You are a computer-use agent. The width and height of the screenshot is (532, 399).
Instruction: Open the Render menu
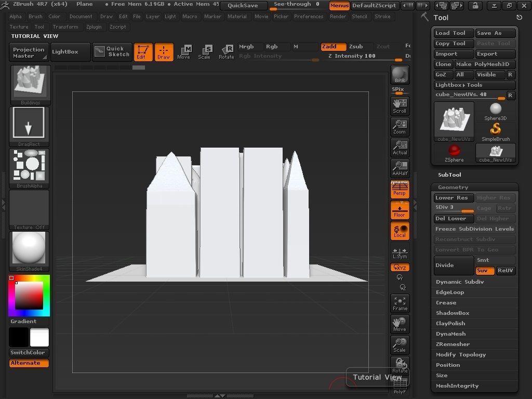[338, 16]
